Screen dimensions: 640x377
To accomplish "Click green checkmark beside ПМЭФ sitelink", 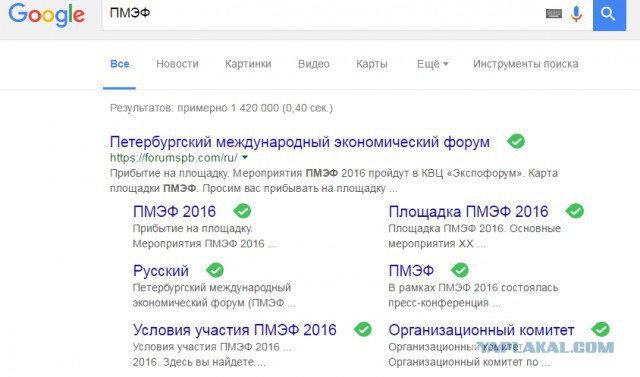I will (460, 270).
